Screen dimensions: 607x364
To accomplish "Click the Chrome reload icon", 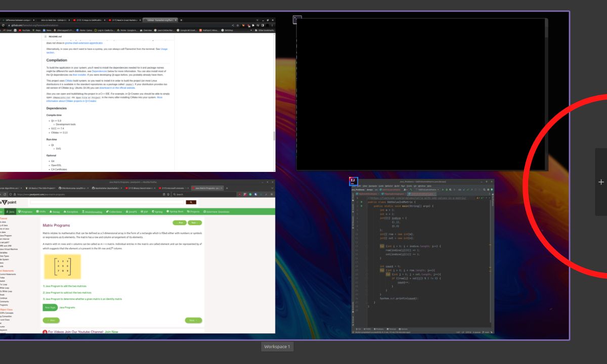I will coord(4,24).
